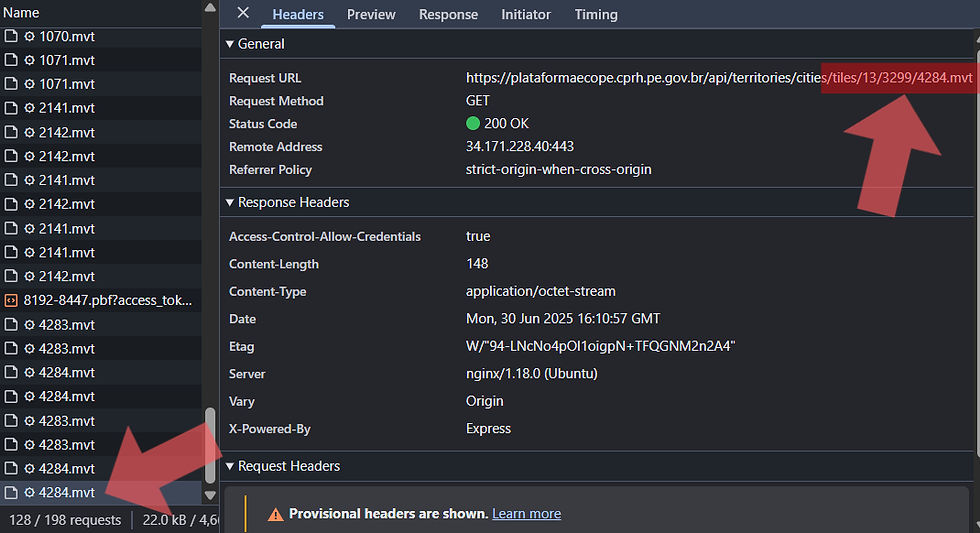Click the Request URL value
The height and width of the screenshot is (533, 980).
pos(718,78)
